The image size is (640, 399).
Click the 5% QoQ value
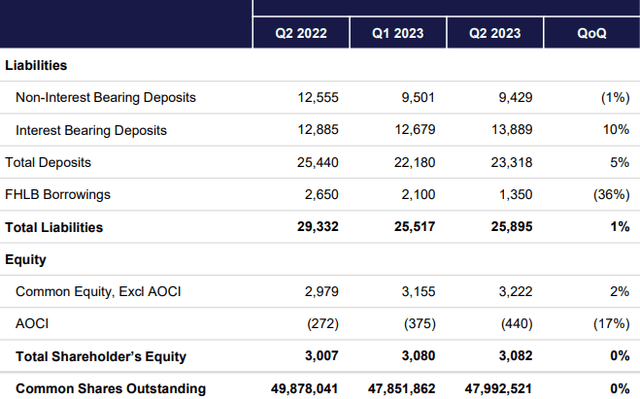620,162
